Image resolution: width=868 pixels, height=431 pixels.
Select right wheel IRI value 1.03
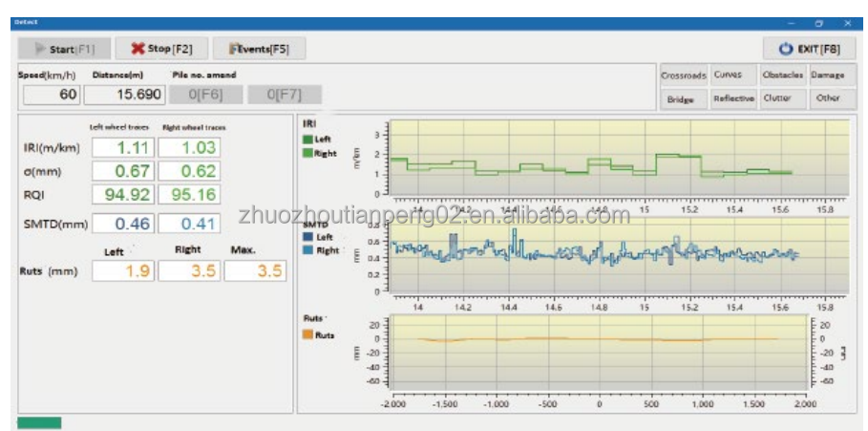coord(189,147)
